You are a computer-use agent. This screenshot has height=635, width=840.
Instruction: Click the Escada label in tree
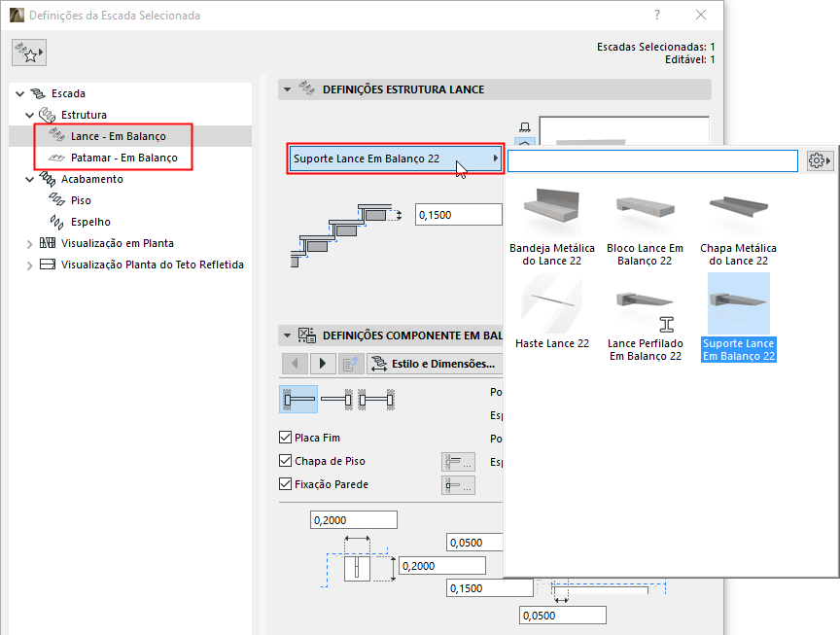click(68, 93)
